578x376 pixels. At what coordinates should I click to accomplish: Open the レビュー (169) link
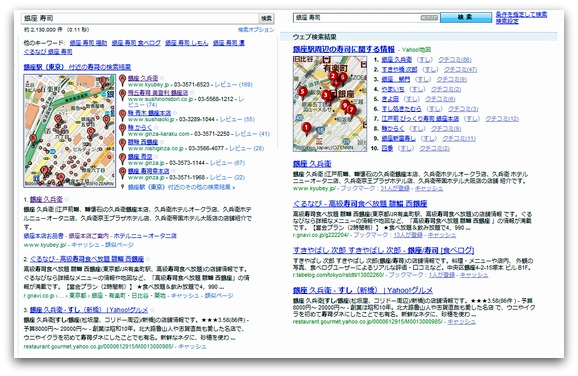[x=233, y=85]
